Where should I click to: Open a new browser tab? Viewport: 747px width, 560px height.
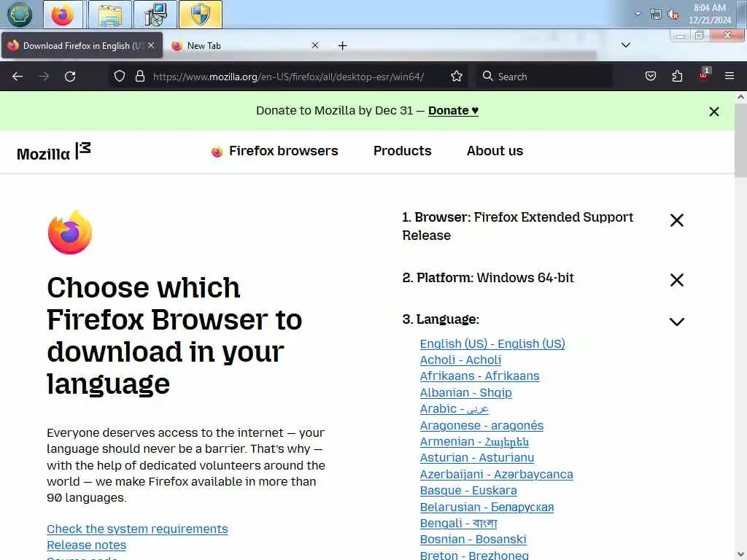click(x=343, y=46)
